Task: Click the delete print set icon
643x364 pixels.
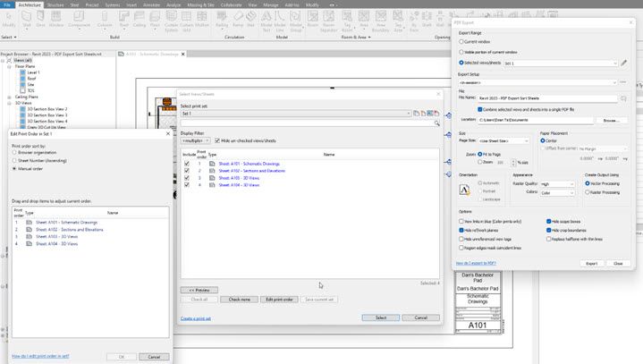Action: pos(436,113)
